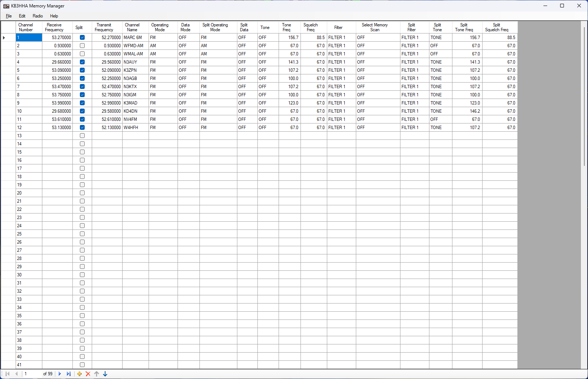
Task: Select receive frequency 53.270000 cell
Action: coord(58,38)
